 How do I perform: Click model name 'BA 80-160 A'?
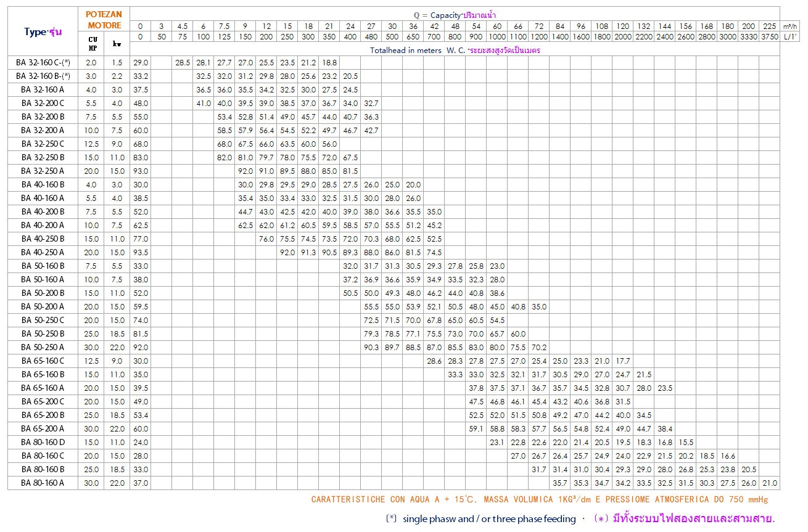point(43,483)
